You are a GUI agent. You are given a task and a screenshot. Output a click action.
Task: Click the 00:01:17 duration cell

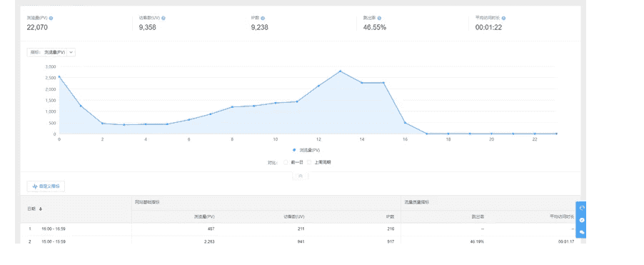(x=566, y=241)
